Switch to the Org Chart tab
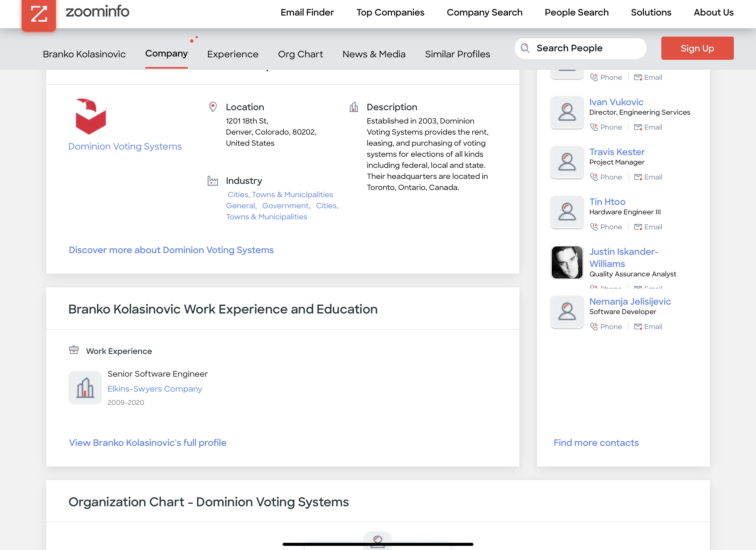Image resolution: width=756 pixels, height=550 pixels. [300, 54]
